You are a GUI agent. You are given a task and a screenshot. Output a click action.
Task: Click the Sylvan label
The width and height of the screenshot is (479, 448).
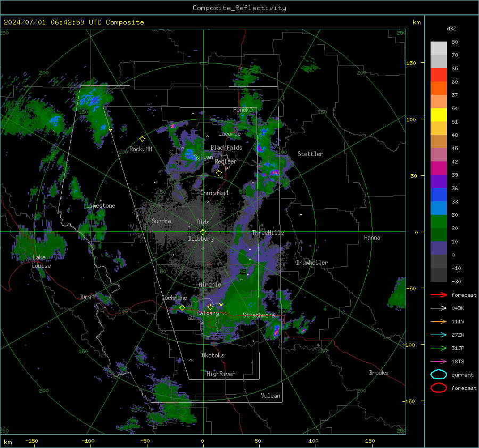tap(203, 157)
